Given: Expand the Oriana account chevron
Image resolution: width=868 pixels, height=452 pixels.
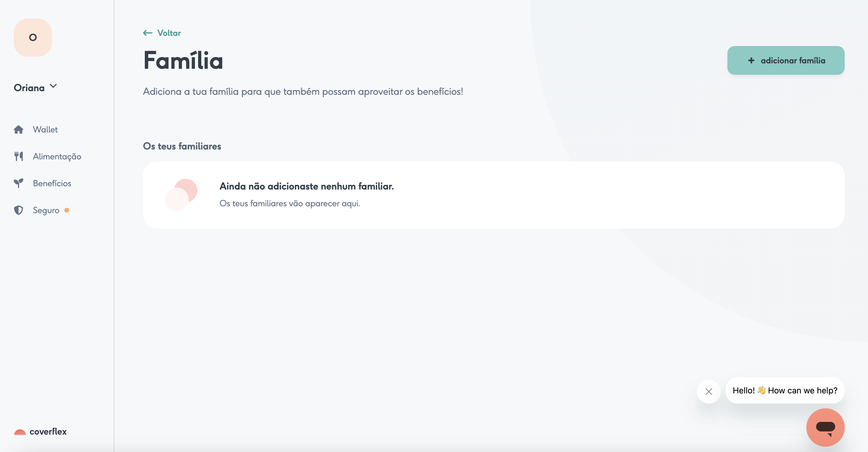Looking at the screenshot, I should coord(53,86).
